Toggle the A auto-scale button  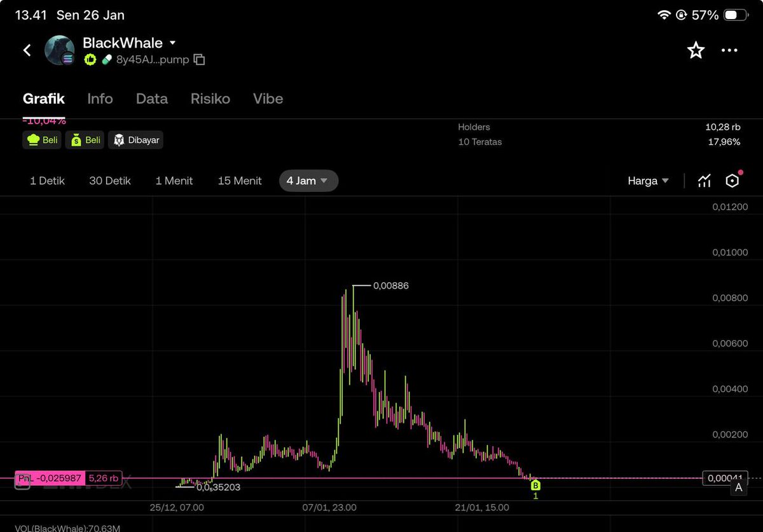738,488
